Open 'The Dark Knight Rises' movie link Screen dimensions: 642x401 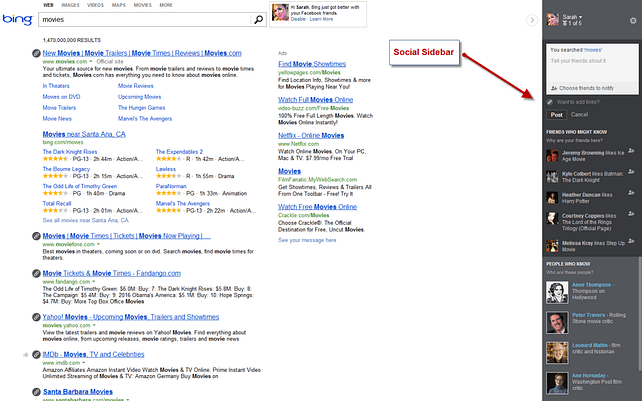point(70,152)
